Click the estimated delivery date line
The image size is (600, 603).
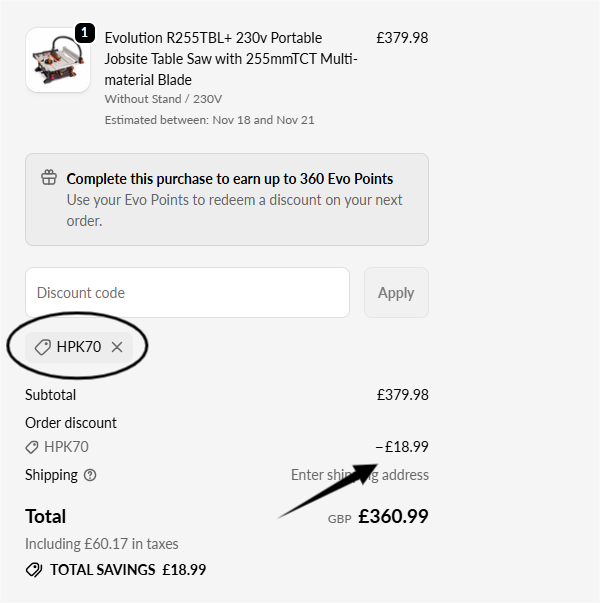click(209, 120)
